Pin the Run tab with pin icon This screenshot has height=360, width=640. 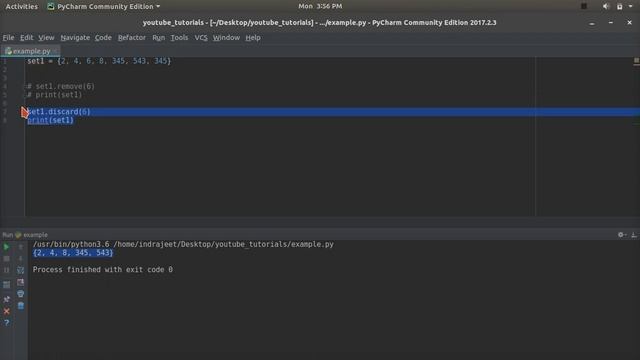[x=6, y=299]
